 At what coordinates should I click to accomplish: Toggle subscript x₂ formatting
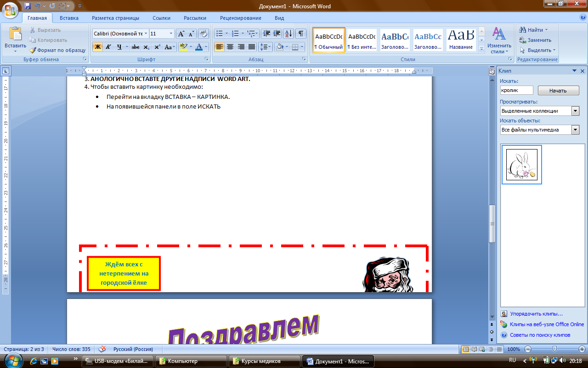pyautogui.click(x=146, y=47)
